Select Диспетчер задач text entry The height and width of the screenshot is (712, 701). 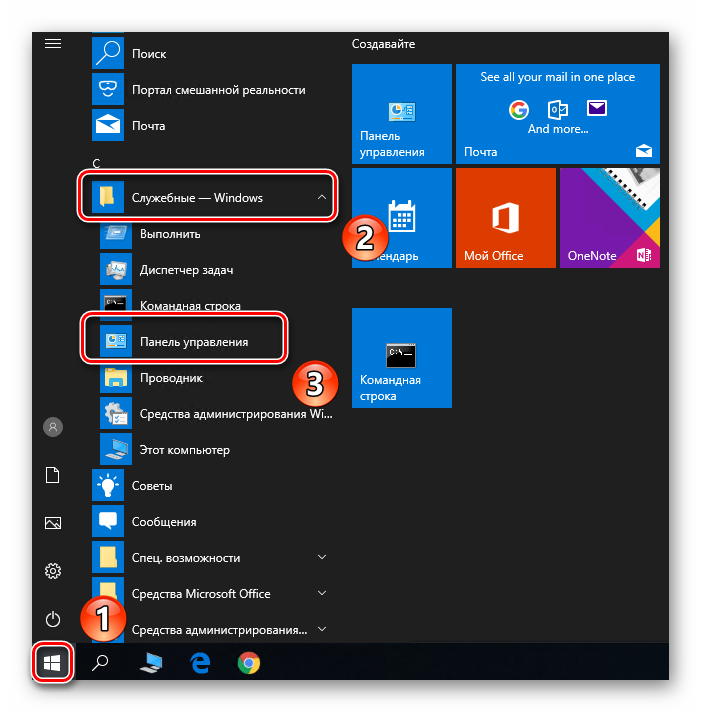click(187, 270)
